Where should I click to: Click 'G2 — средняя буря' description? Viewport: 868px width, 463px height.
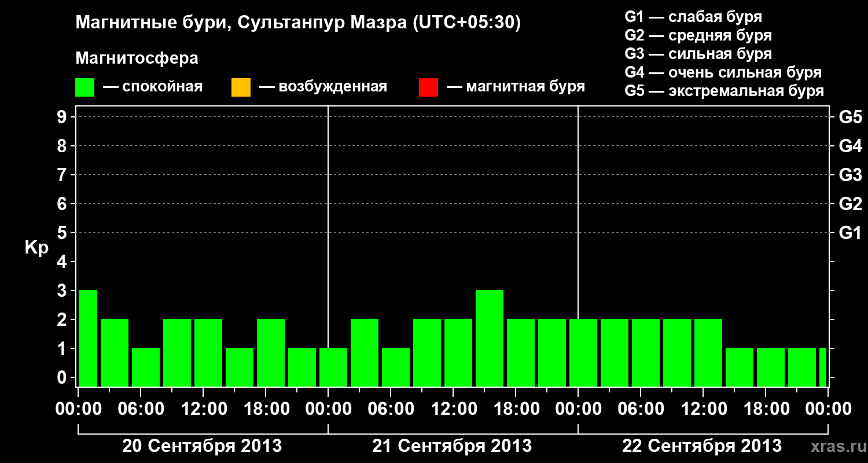(698, 35)
